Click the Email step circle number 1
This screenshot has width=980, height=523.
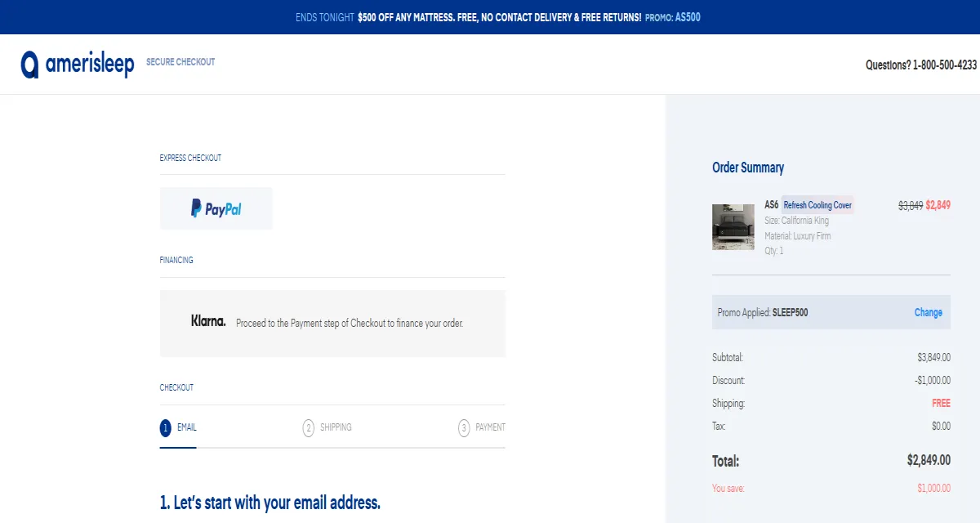[x=166, y=427]
